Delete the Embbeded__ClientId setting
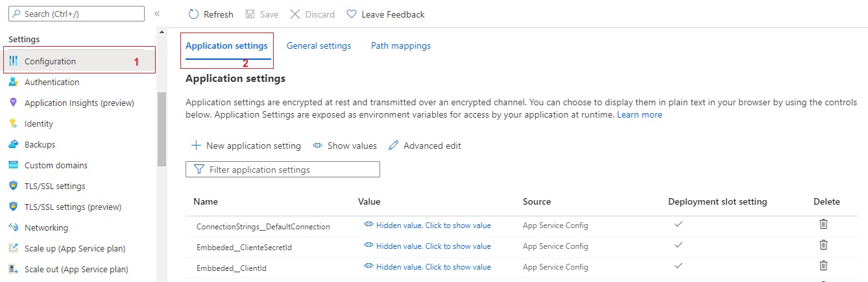 [x=823, y=266]
